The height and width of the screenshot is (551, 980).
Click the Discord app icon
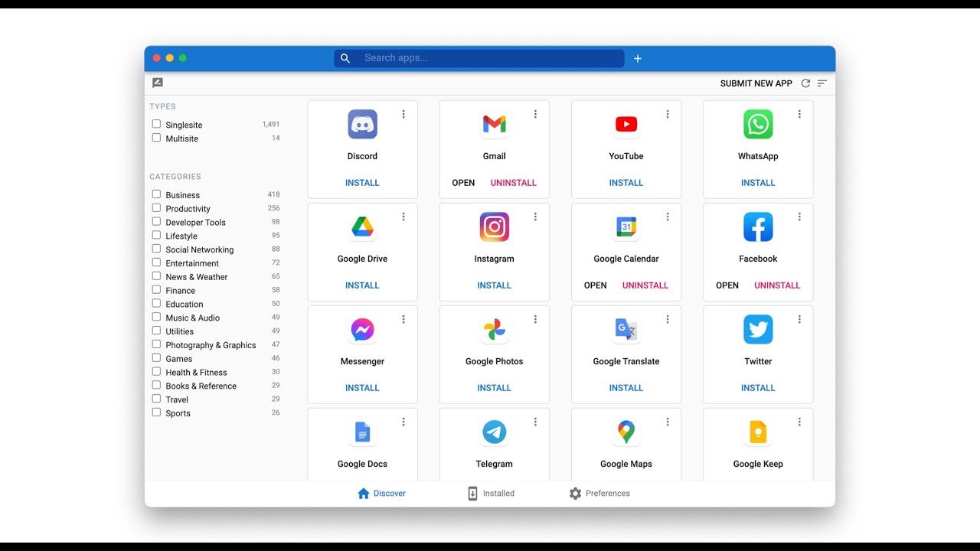(x=362, y=124)
